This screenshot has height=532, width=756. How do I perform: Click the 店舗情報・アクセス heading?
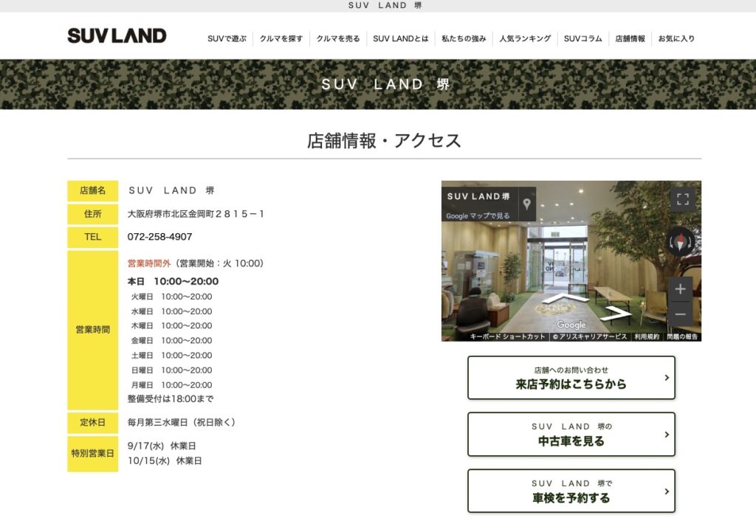pyautogui.click(x=384, y=141)
